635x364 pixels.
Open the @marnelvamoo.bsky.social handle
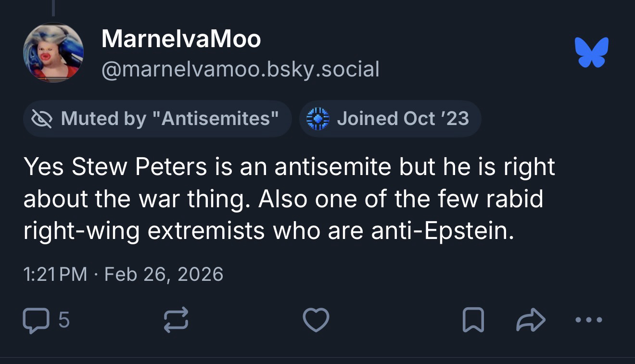point(240,69)
